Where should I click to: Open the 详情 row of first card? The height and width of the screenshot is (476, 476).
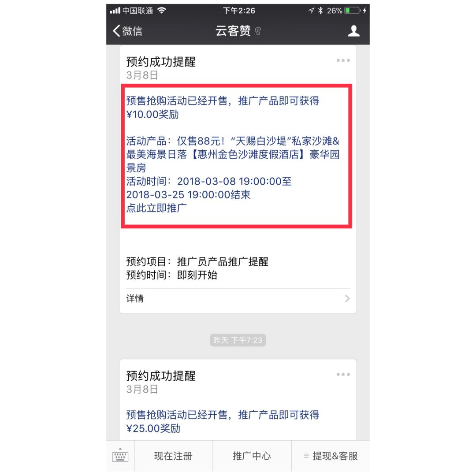tap(238, 299)
